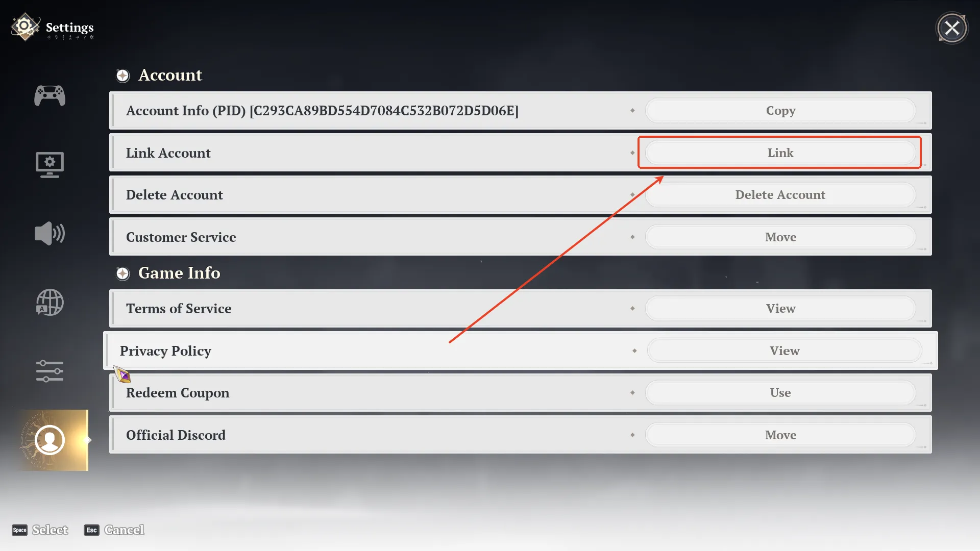Click Move next to Customer Service
The width and height of the screenshot is (980, 551).
[780, 237]
